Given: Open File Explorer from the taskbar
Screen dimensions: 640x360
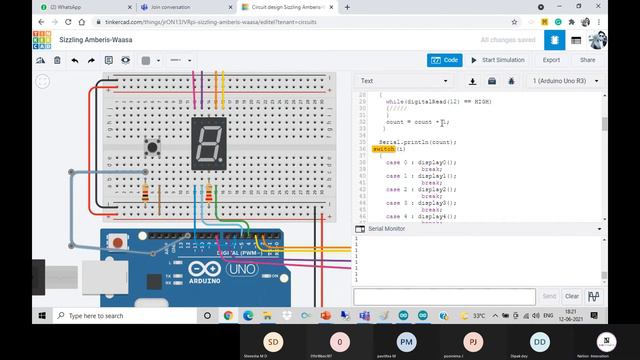Looking at the screenshot, I should 267,316.
